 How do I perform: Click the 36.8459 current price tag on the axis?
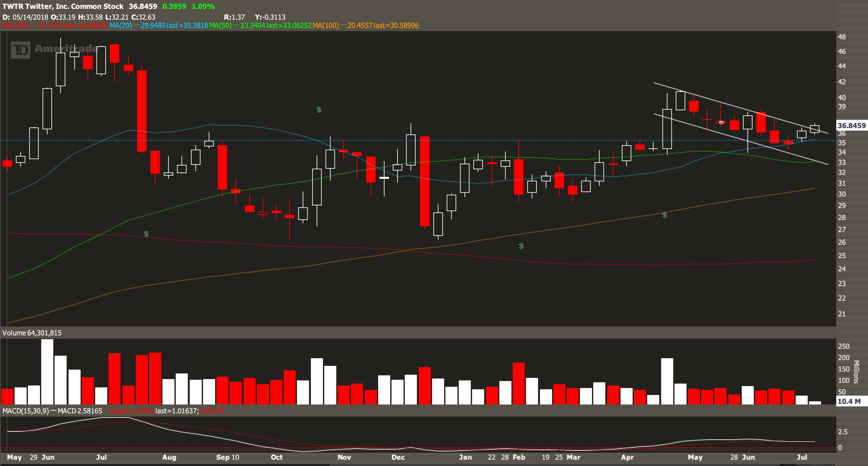pyautogui.click(x=852, y=125)
